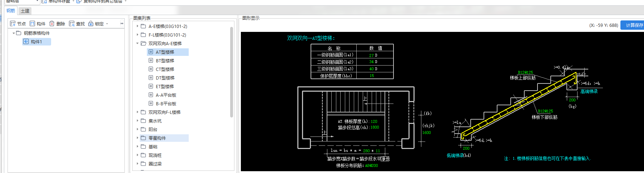Click the 节点 add-node icon
644x173 pixels.
click(x=13, y=24)
